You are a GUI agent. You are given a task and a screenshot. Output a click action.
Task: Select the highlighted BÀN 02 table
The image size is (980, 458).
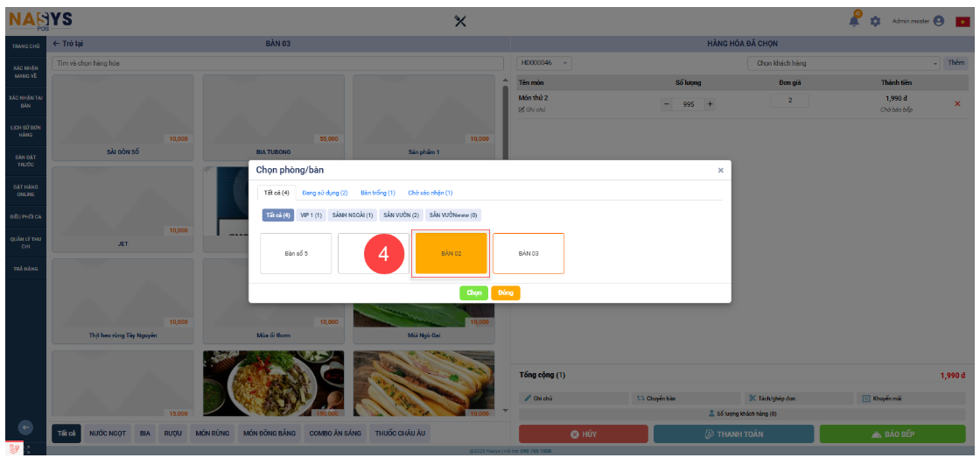451,253
